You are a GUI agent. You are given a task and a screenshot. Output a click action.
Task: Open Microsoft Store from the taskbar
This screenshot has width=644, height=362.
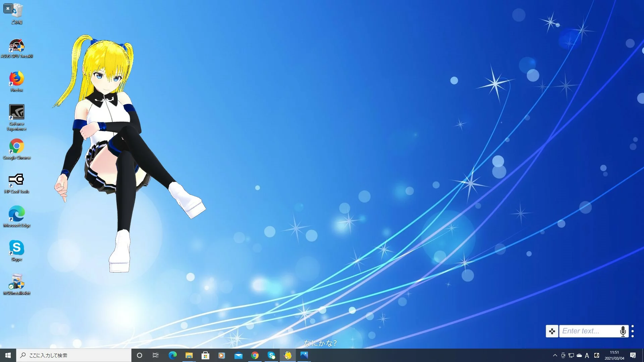[x=205, y=355]
